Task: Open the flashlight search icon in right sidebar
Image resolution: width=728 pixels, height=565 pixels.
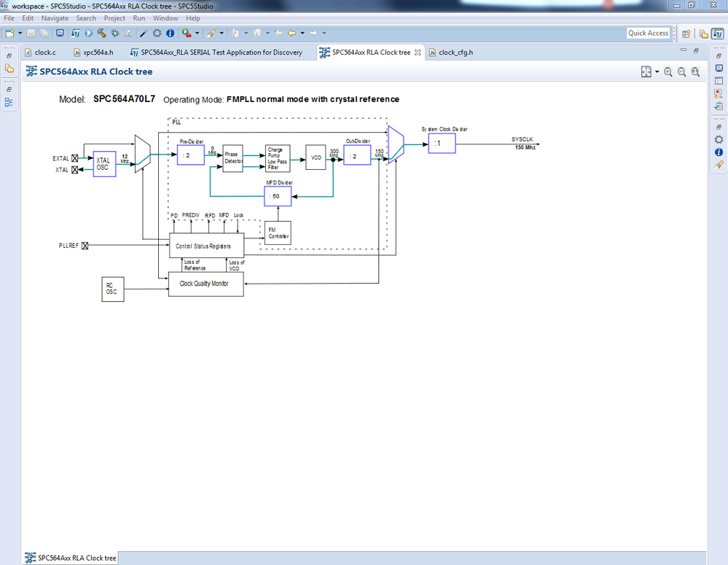Action: [719, 165]
